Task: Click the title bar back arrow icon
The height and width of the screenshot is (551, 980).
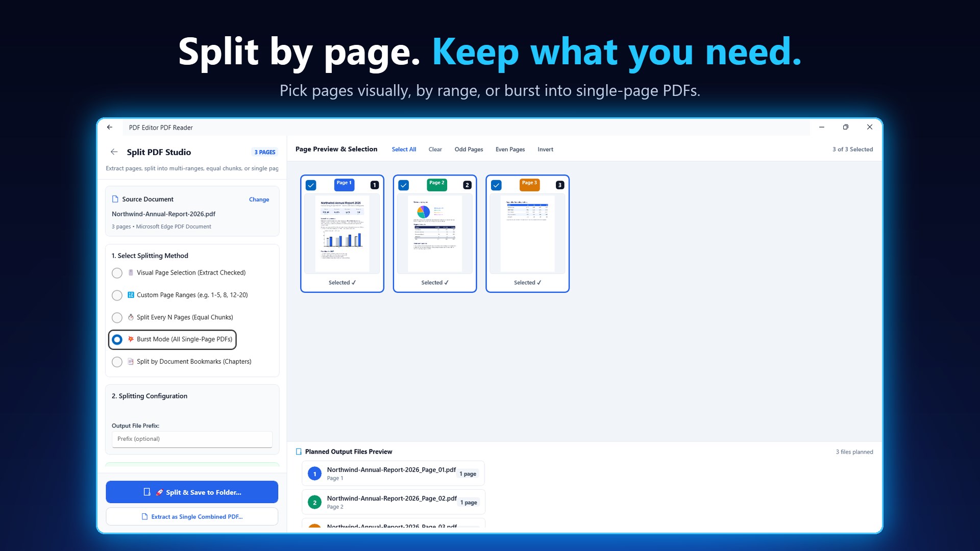Action: [110, 128]
